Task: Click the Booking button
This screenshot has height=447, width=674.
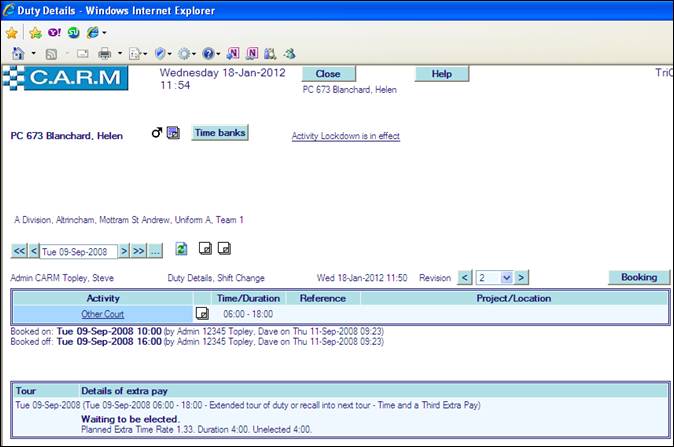Action: (x=638, y=277)
